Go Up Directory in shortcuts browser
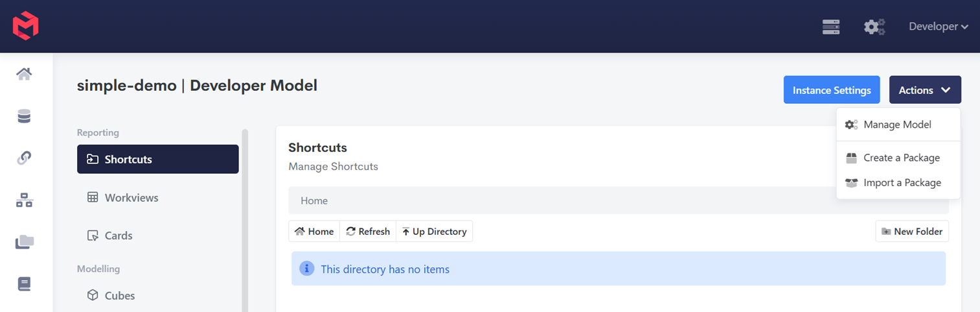 pyautogui.click(x=434, y=232)
